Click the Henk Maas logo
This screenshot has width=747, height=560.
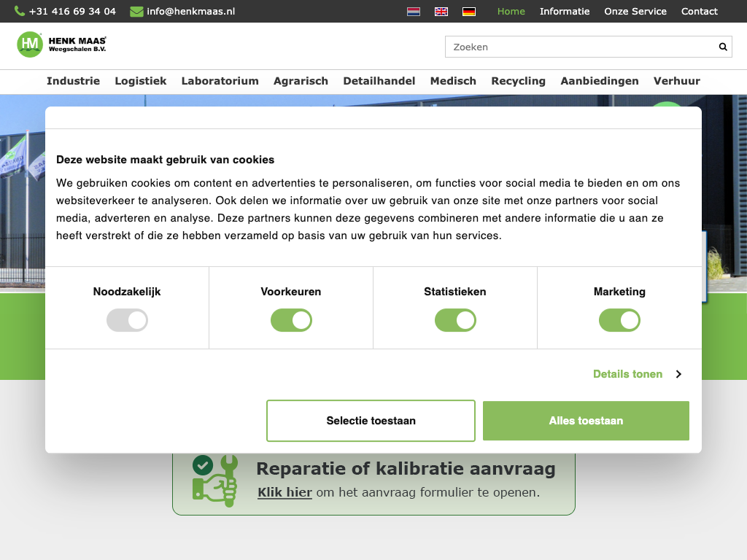tap(62, 44)
